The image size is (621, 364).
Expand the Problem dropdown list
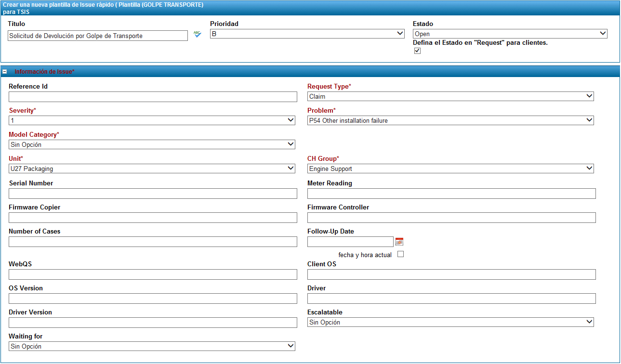coord(450,120)
